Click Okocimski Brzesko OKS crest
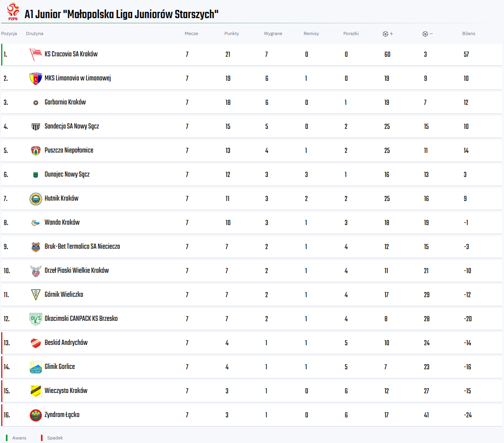The width and height of the screenshot is (504, 443). [x=36, y=319]
